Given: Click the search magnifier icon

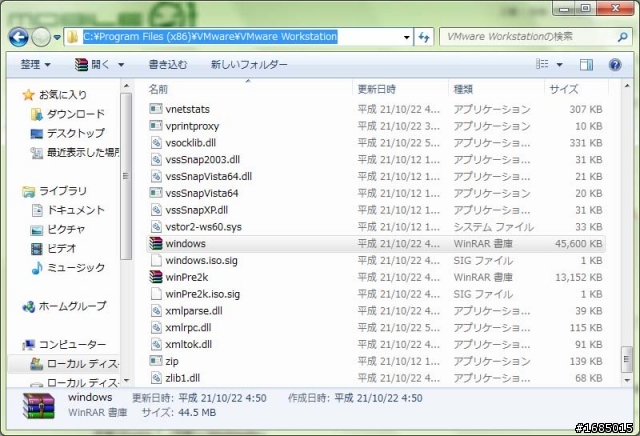Looking at the screenshot, I should (622, 37).
